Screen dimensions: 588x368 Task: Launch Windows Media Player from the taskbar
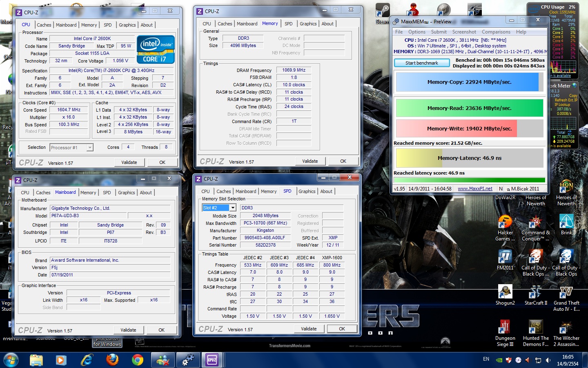click(x=61, y=360)
